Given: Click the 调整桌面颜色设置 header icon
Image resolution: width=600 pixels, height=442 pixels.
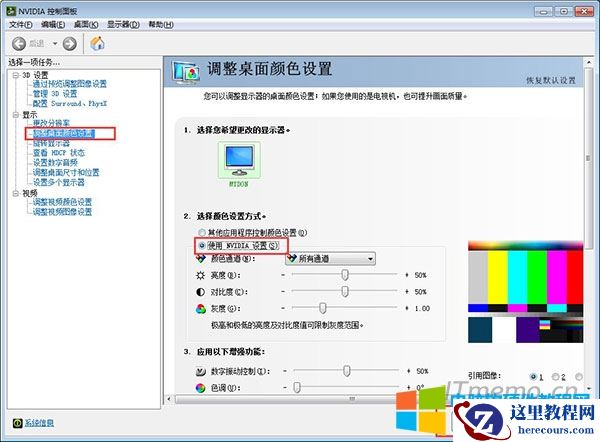Looking at the screenshot, I should (186, 73).
